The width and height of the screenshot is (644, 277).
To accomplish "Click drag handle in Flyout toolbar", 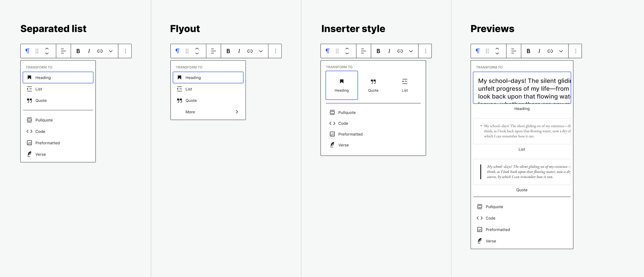I will (x=187, y=51).
